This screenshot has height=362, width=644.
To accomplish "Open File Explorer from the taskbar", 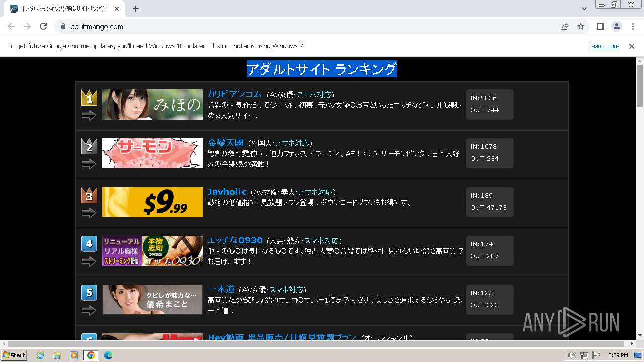I will click(57, 355).
